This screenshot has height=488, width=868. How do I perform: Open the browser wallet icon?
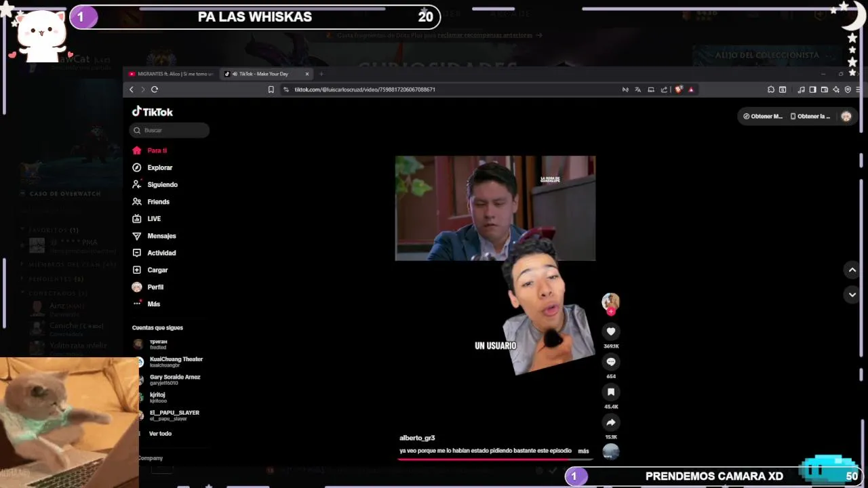click(825, 89)
